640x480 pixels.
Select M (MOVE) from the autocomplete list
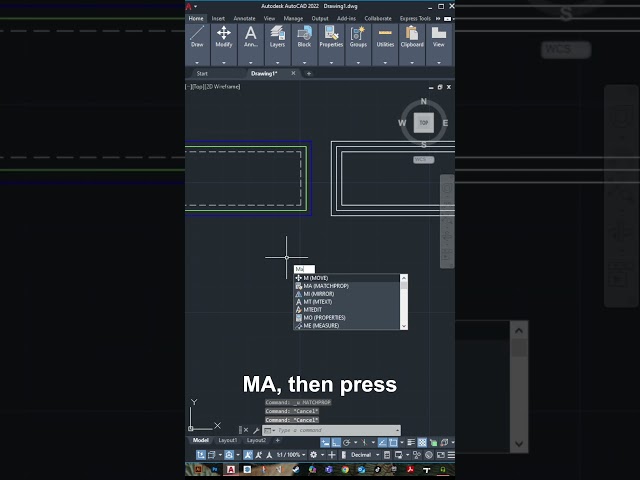(x=347, y=278)
